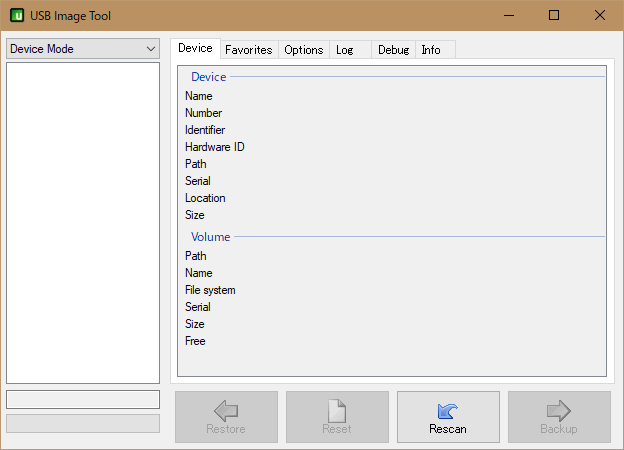Image resolution: width=624 pixels, height=450 pixels.
Task: Minimize the USB Image Tool window
Action: (x=509, y=15)
